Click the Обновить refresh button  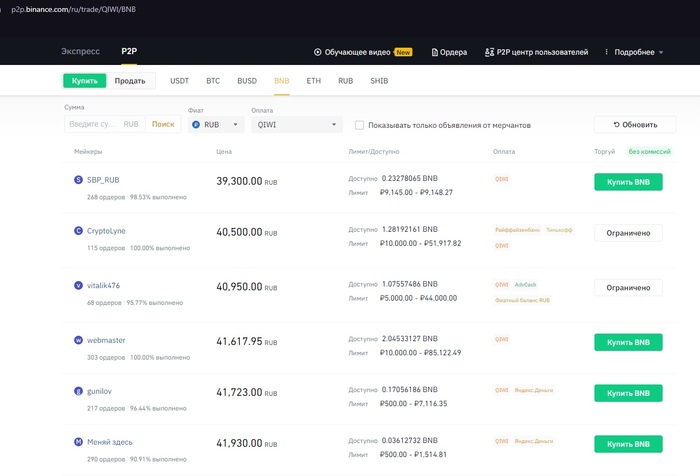point(635,125)
